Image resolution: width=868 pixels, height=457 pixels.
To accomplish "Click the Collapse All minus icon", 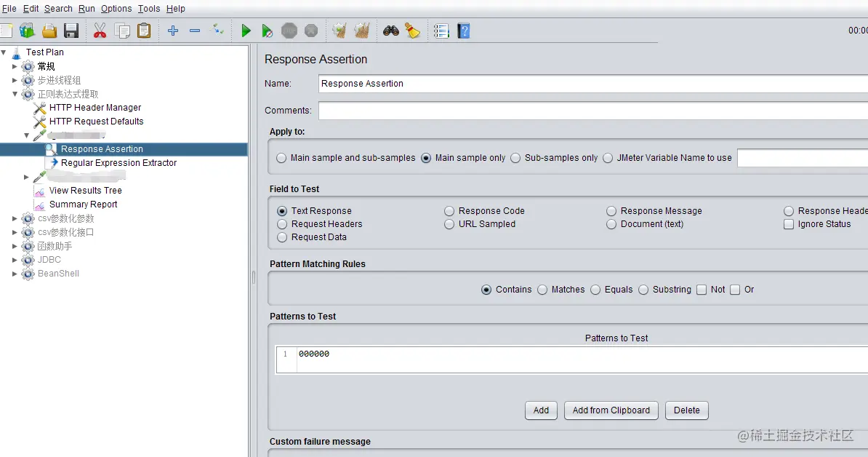I will (x=195, y=31).
